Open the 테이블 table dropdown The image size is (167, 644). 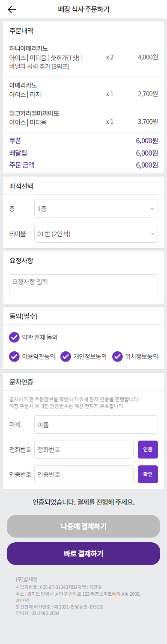point(96,234)
